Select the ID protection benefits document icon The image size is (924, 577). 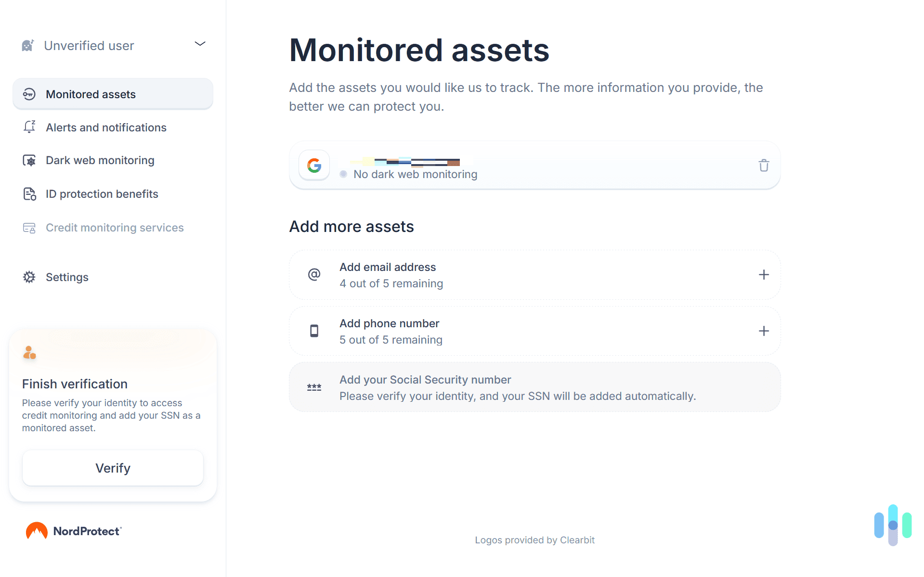point(29,193)
